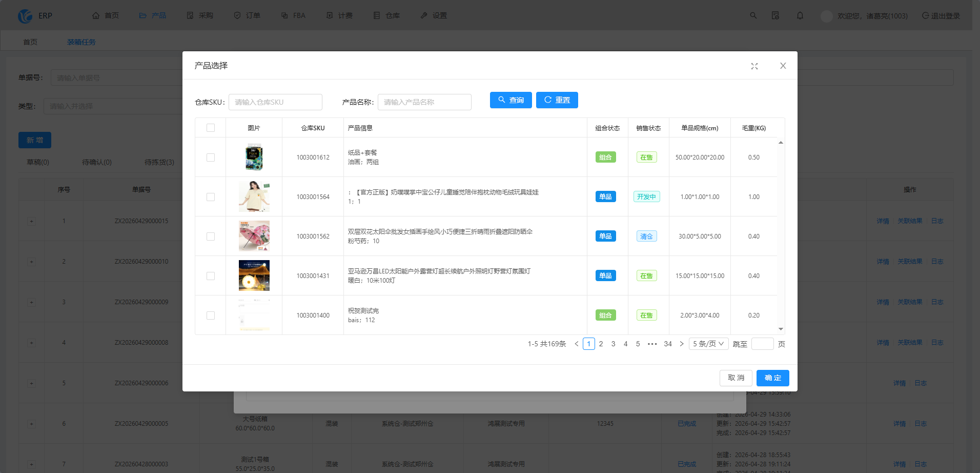The width and height of the screenshot is (980, 473).
Task: Select the checkbox for SKU 1003001431
Action: point(211,276)
